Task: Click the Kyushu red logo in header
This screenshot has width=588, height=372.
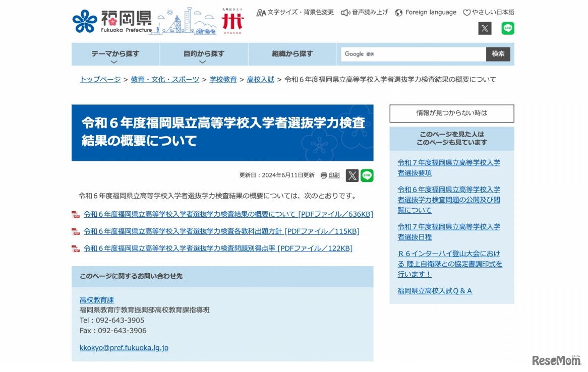Action: [232, 21]
